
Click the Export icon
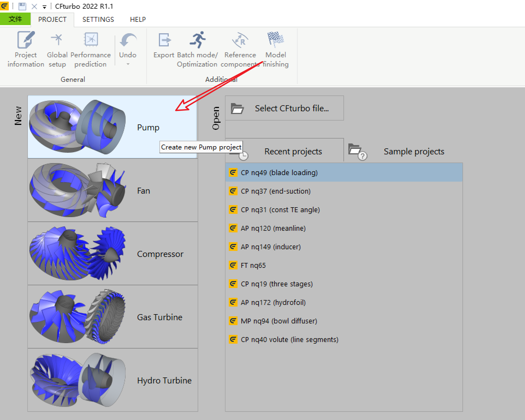pyautogui.click(x=164, y=40)
